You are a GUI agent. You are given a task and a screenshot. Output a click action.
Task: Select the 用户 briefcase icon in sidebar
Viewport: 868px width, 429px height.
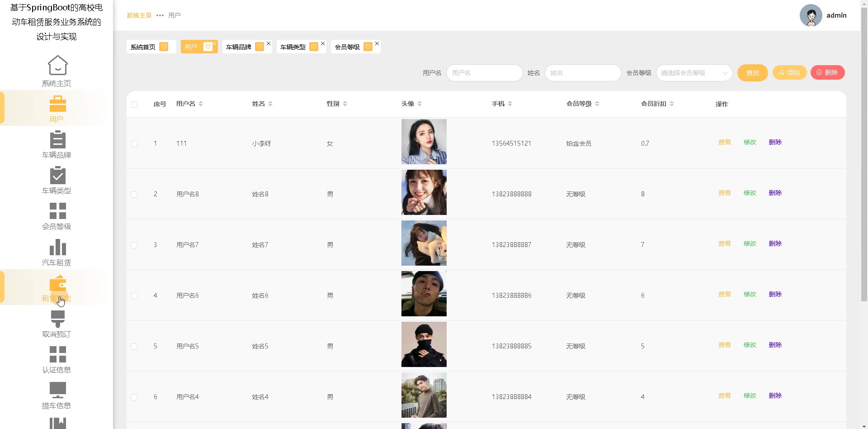tap(57, 104)
